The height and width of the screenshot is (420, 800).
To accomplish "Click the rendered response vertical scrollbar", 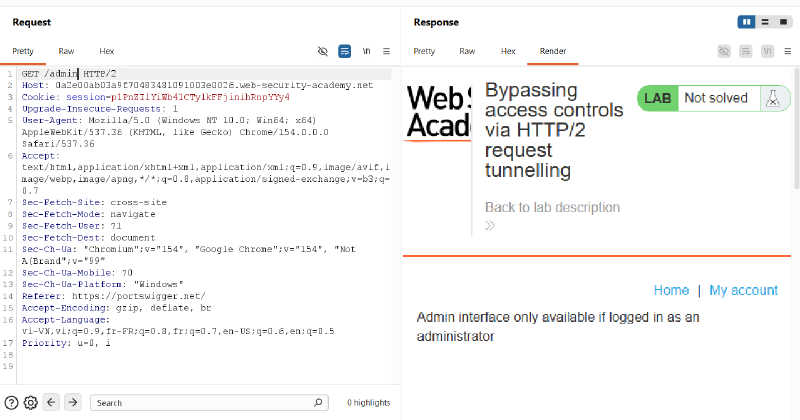I will tap(797, 128).
